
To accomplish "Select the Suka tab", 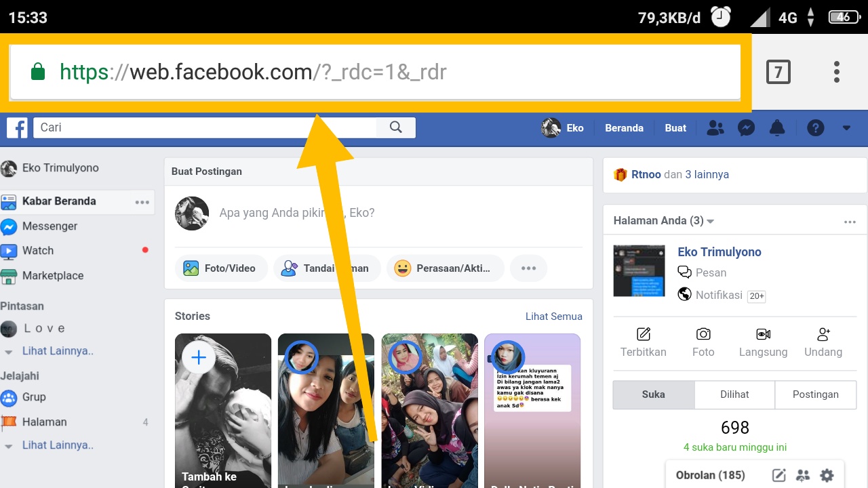I will click(x=654, y=394).
